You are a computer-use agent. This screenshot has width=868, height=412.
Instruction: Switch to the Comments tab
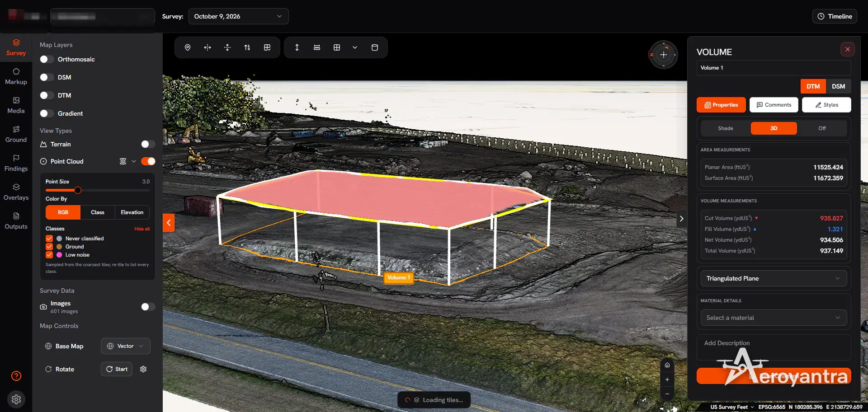coord(774,105)
